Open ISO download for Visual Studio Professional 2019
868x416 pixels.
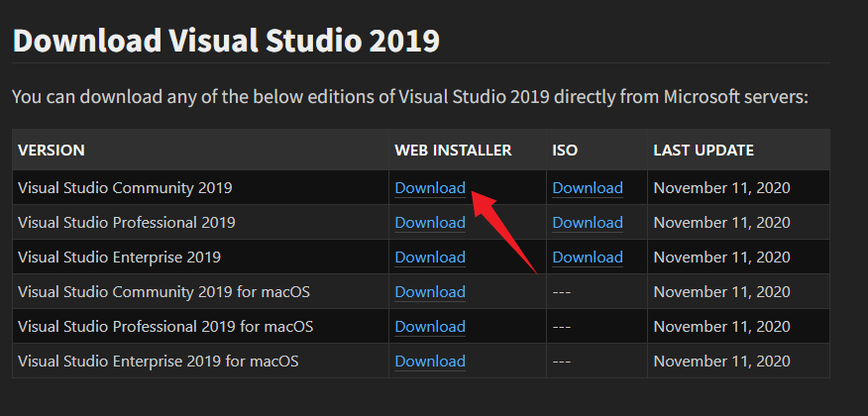[x=588, y=223]
